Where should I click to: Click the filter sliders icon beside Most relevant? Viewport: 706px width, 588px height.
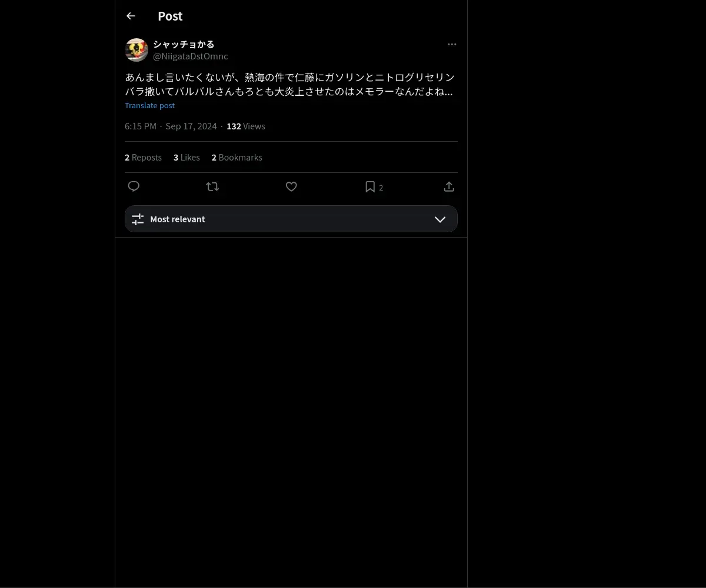138,219
